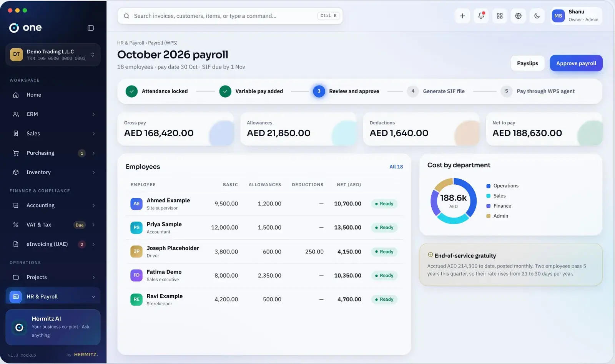Toggle dark mode moon icon
This screenshot has height=364, width=615.
[x=537, y=16]
